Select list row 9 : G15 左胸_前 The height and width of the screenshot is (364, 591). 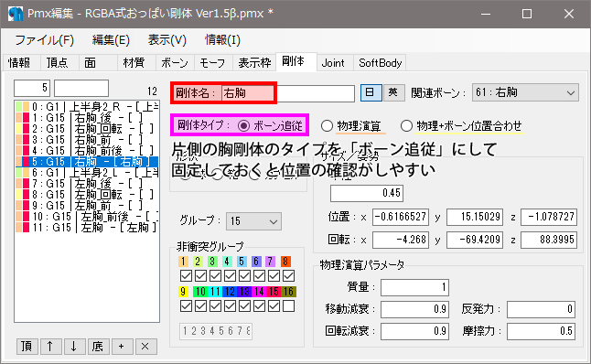click(87, 206)
